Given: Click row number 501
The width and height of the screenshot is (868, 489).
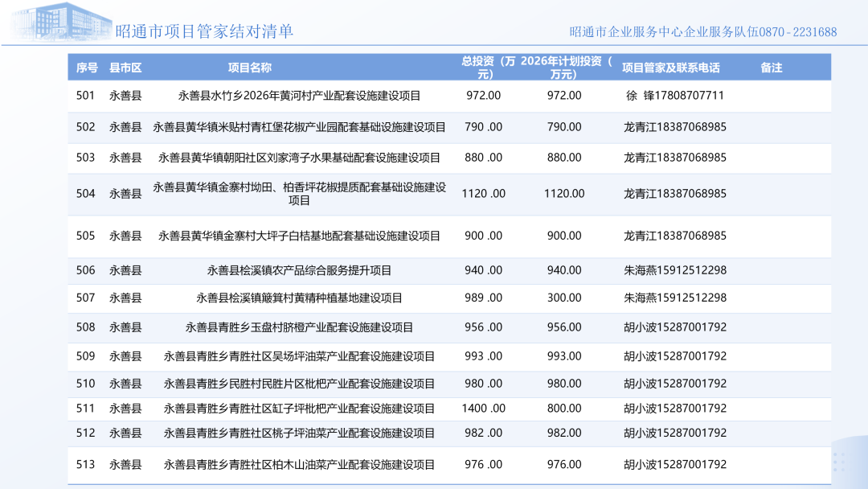Looking at the screenshot, I should tap(85, 95).
